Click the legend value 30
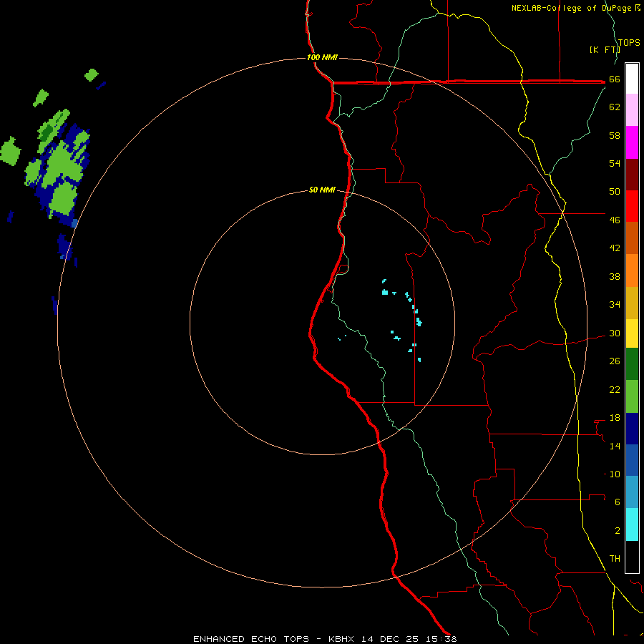644x644 pixels. click(615, 333)
